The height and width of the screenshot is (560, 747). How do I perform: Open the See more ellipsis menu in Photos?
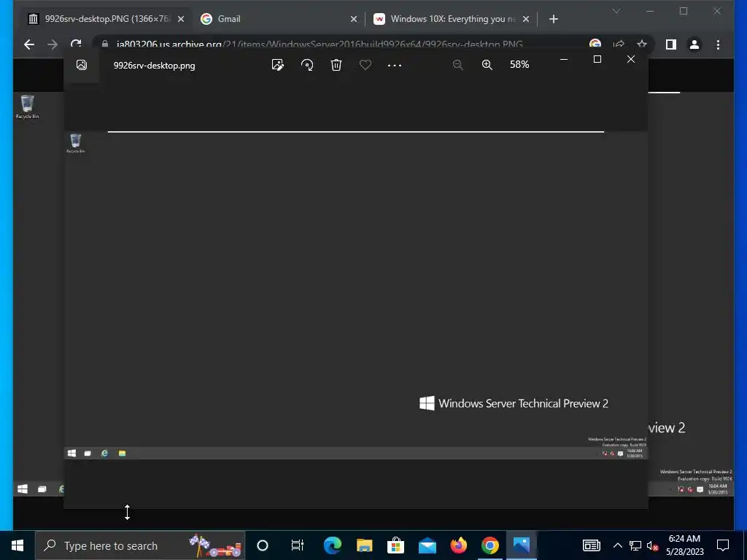395,65
